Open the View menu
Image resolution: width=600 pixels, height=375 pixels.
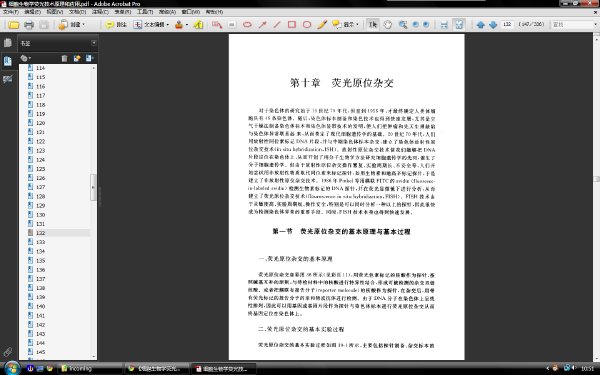55,12
